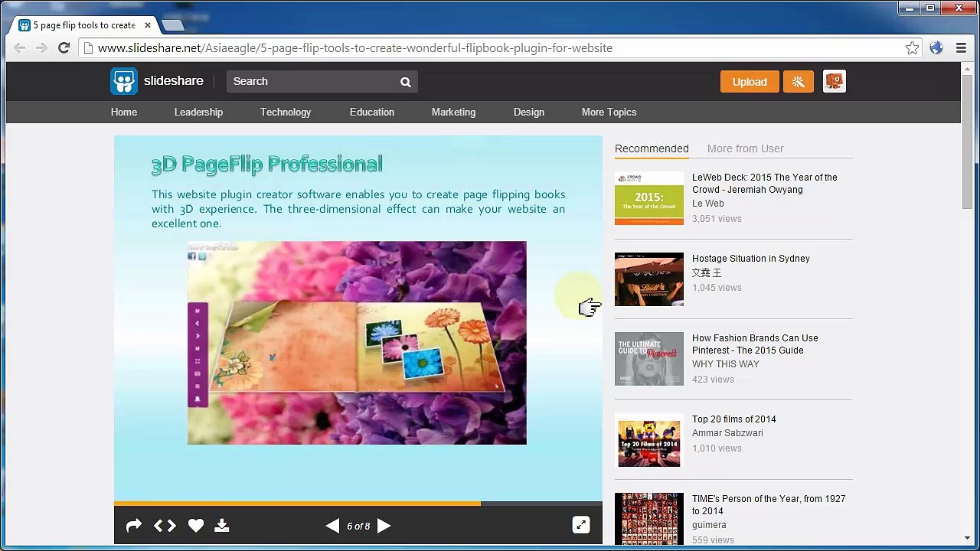
Task: Enter fullscreen mode for the slideshow
Action: (581, 525)
